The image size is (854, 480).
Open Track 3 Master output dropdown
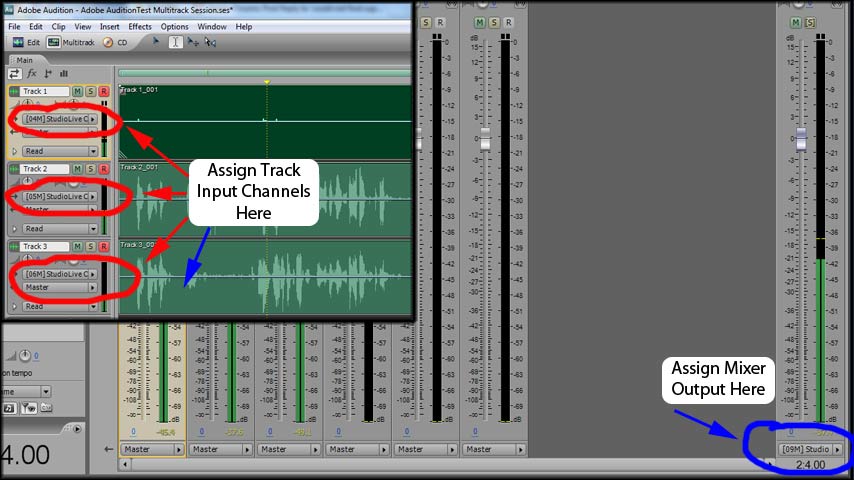(60, 287)
